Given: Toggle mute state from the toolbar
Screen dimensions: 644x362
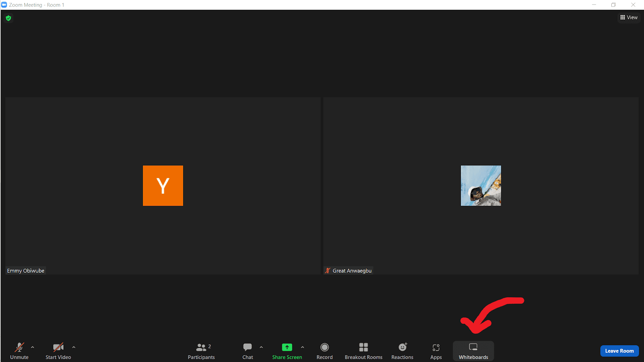Looking at the screenshot, I should [x=19, y=350].
